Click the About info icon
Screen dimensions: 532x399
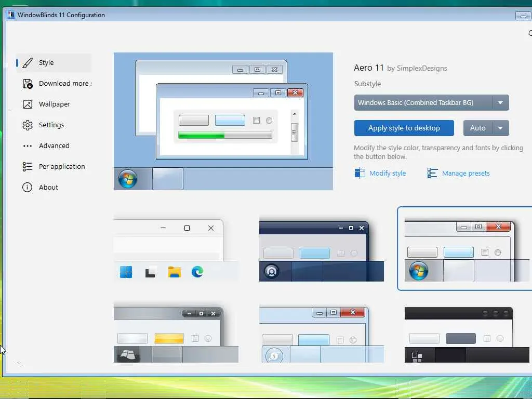27,187
